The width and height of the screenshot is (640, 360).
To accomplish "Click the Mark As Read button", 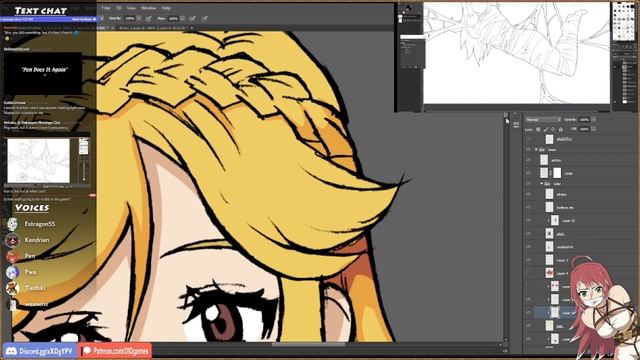I will pos(84,19).
